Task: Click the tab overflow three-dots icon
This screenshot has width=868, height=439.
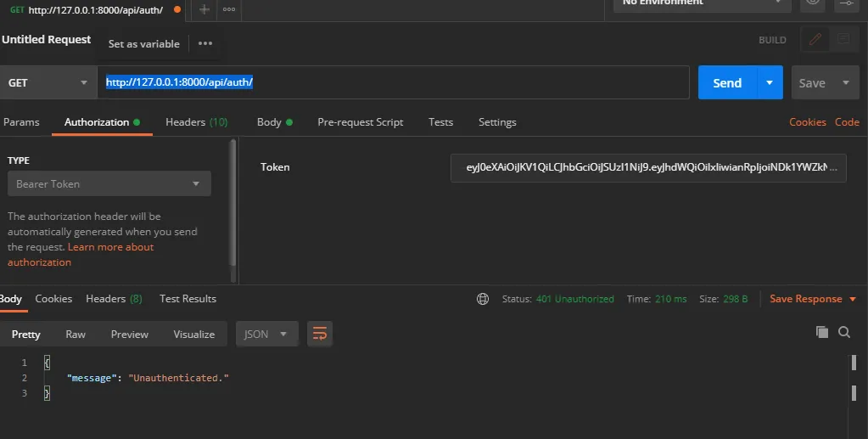Action: click(229, 9)
